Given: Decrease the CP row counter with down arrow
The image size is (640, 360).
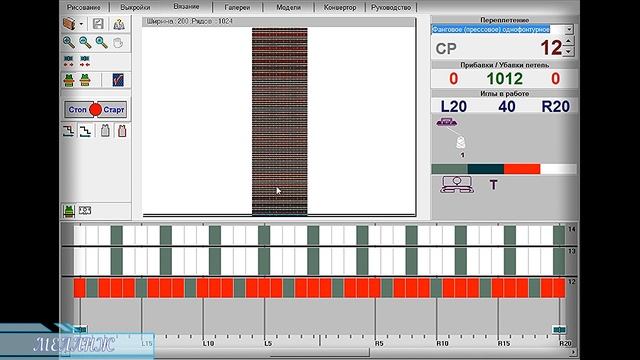Looking at the screenshot, I should [x=568, y=51].
